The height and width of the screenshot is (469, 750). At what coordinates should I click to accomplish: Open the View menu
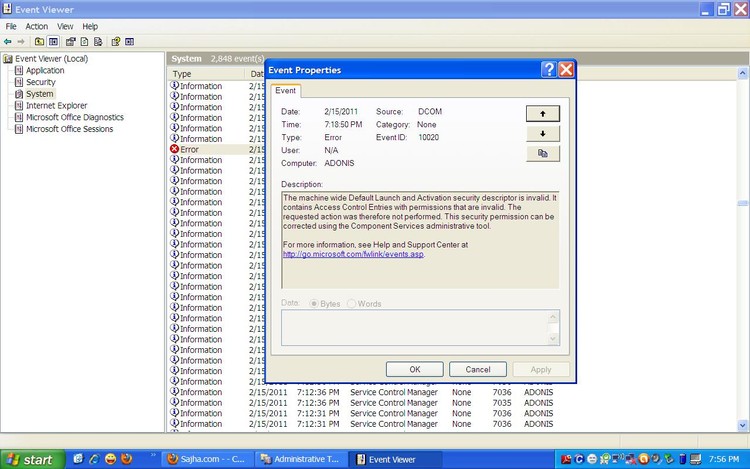click(x=65, y=26)
